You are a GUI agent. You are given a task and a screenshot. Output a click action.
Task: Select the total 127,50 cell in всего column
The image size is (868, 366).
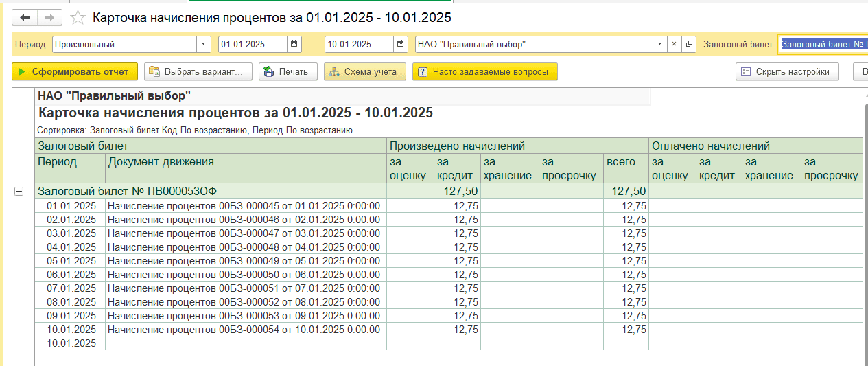coord(625,192)
